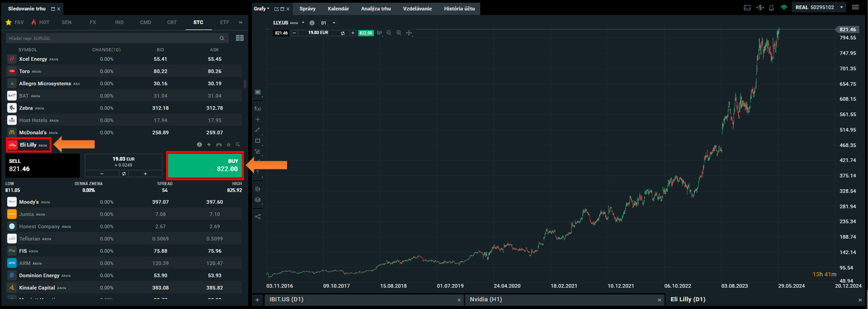Switch to the ETF category tab
868x309 pixels.
(225, 22)
